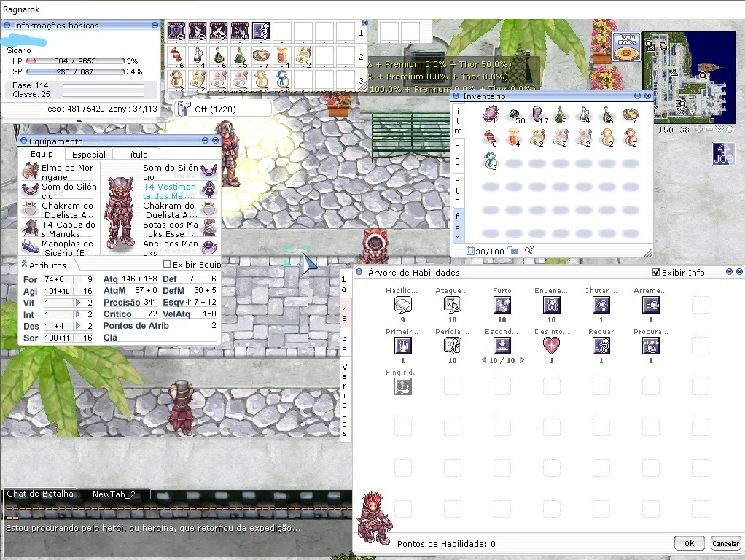
Task: Select the Envenenar skill icon
Action: click(552, 305)
